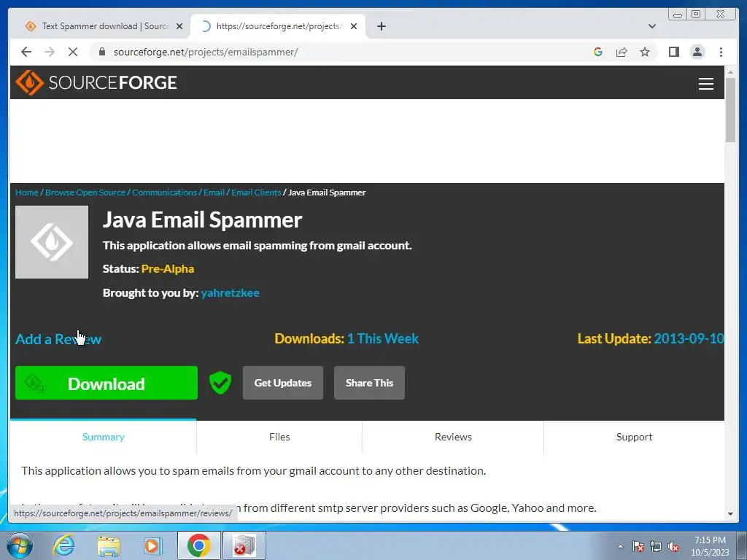747x560 pixels.
Task: Click the Java Email Spammer title
Action: (203, 220)
